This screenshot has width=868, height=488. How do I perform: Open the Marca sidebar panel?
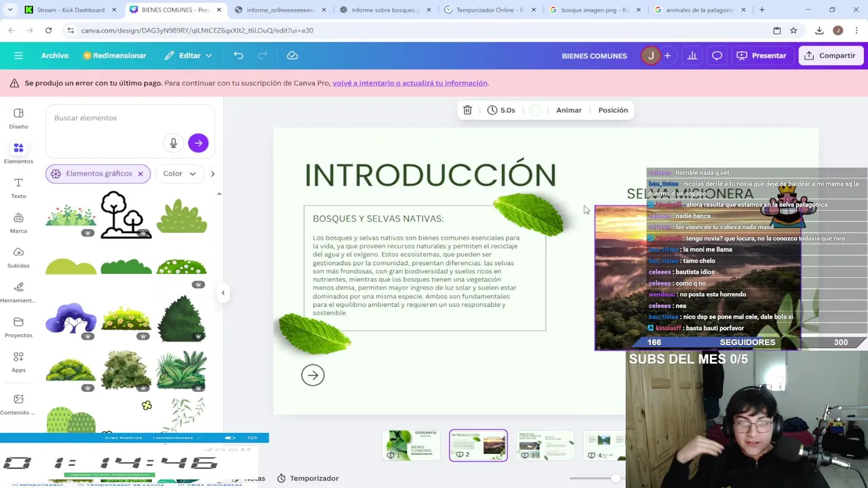(x=18, y=222)
